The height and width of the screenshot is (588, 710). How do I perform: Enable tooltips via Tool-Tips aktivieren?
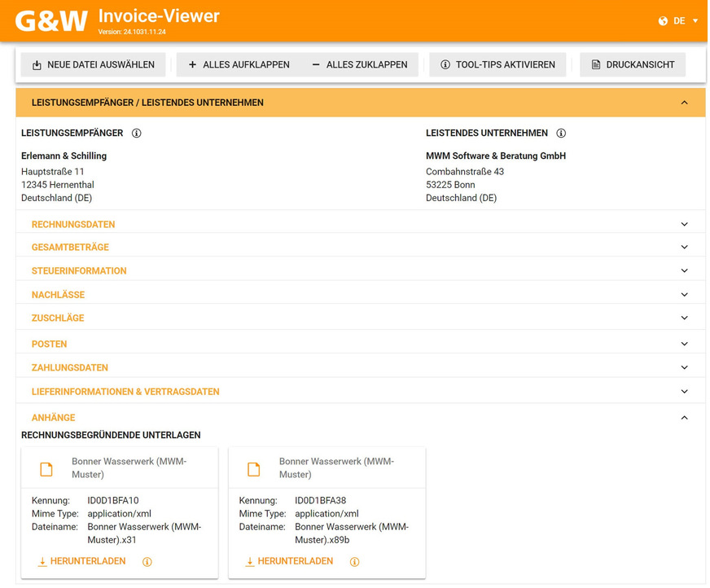(x=497, y=64)
